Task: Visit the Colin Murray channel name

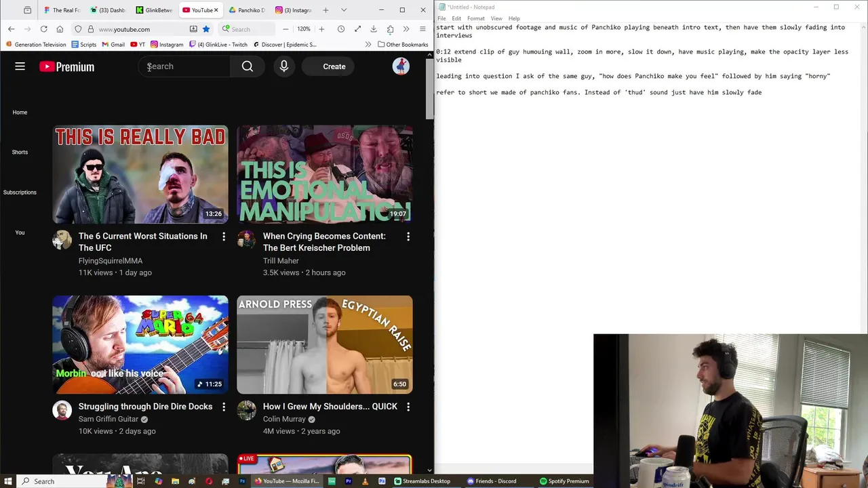Action: click(x=284, y=419)
